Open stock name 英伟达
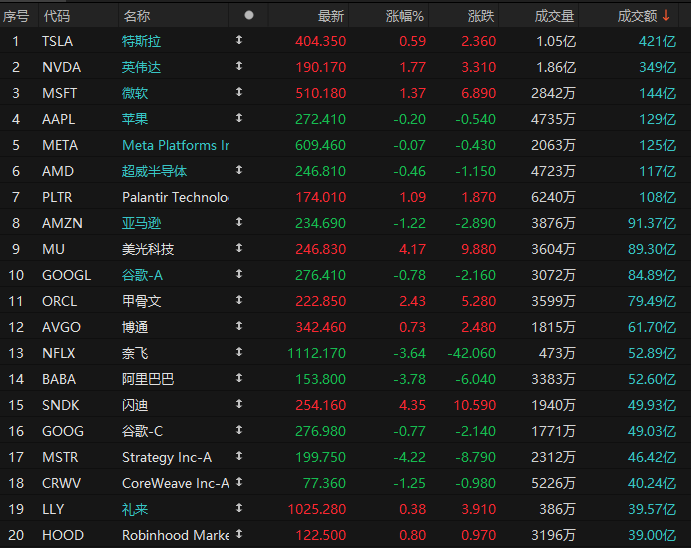 click(141, 67)
